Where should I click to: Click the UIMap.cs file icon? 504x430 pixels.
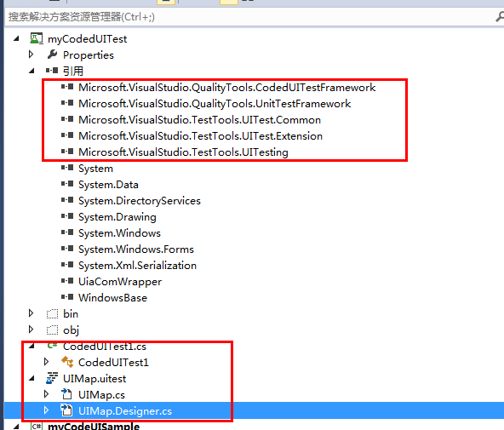(x=66, y=394)
